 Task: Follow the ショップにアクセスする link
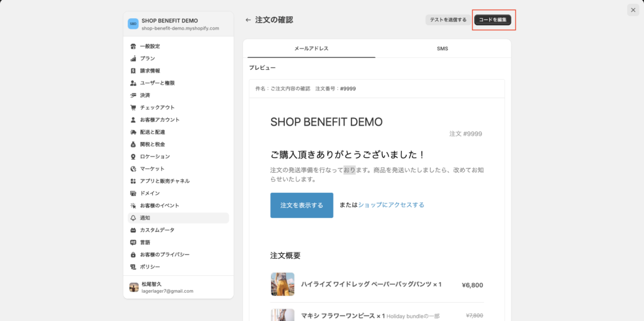tap(391, 205)
